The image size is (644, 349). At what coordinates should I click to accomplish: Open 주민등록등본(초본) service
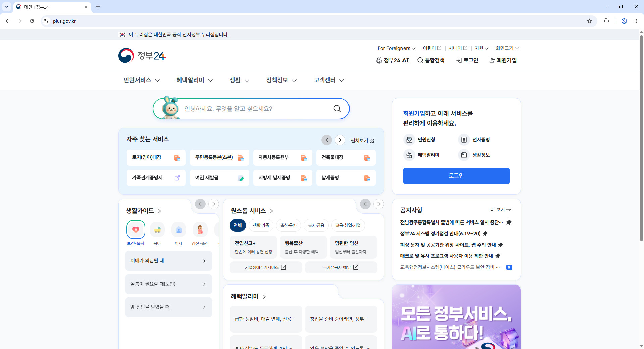(219, 158)
